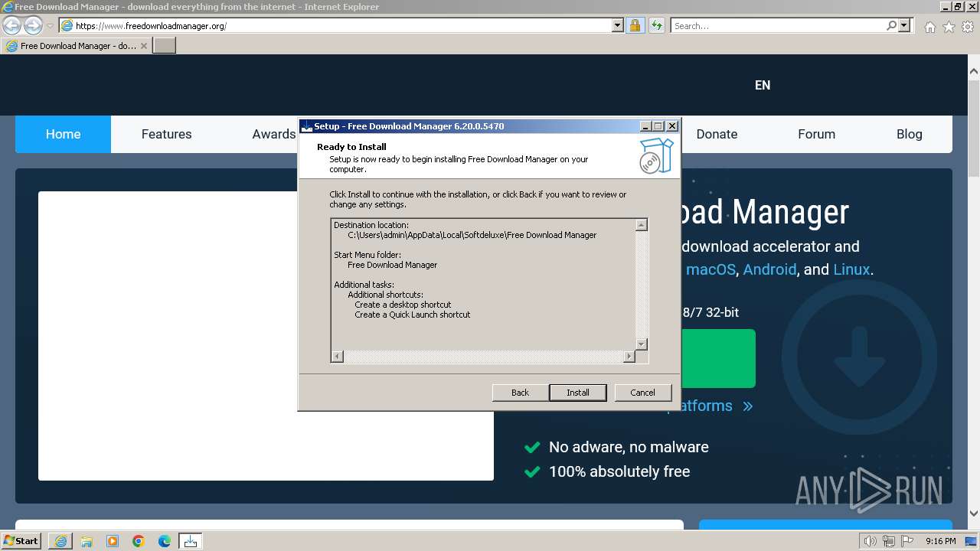Viewport: 980px width, 551px height.
Task: Click the browser page scroll down arrow
Action: (x=974, y=514)
